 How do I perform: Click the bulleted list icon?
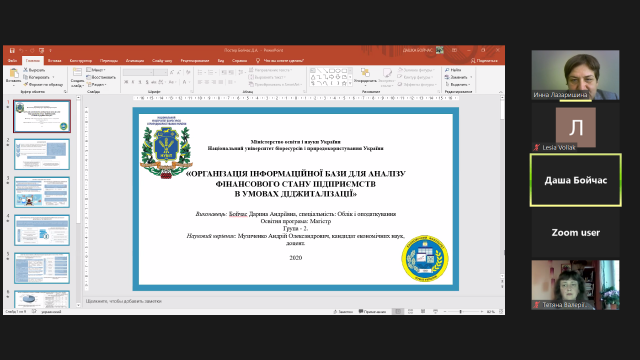[201, 72]
